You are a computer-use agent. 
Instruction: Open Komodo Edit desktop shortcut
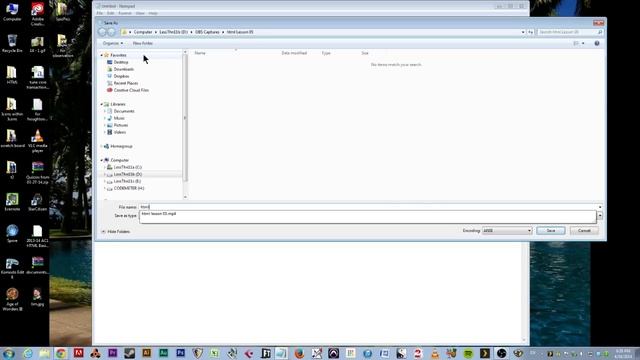pyautogui.click(x=12, y=268)
